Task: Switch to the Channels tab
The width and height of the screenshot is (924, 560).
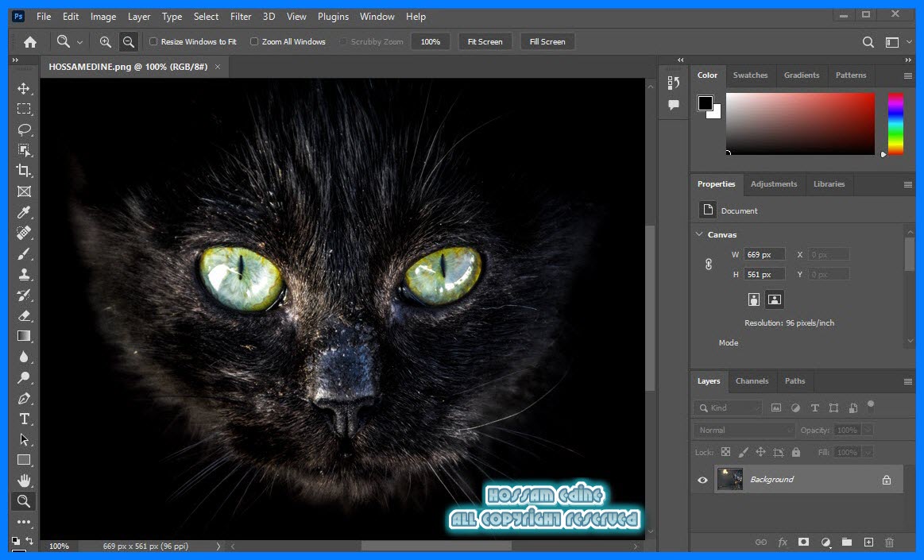Action: point(752,381)
